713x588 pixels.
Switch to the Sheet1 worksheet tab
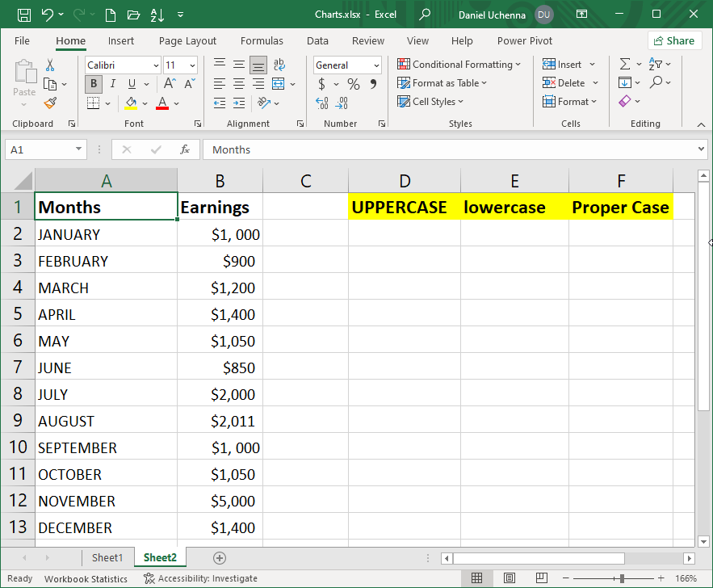pyautogui.click(x=107, y=557)
